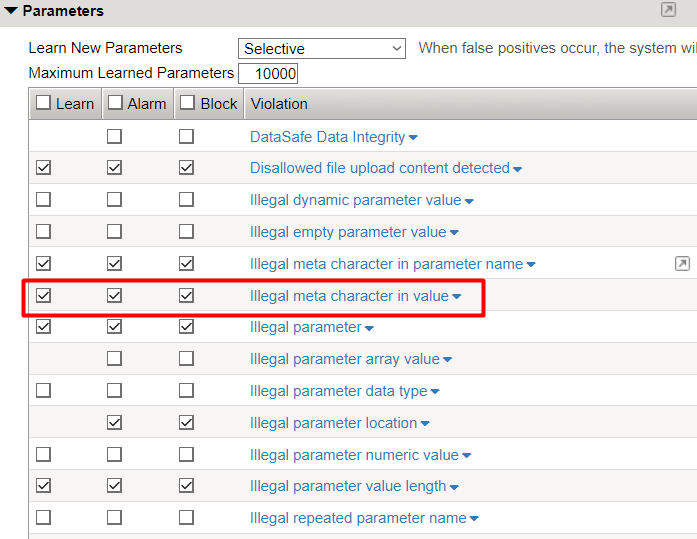The height and width of the screenshot is (539, 697).
Task: Open the Illegal parameter data type link
Action: pos(338,391)
